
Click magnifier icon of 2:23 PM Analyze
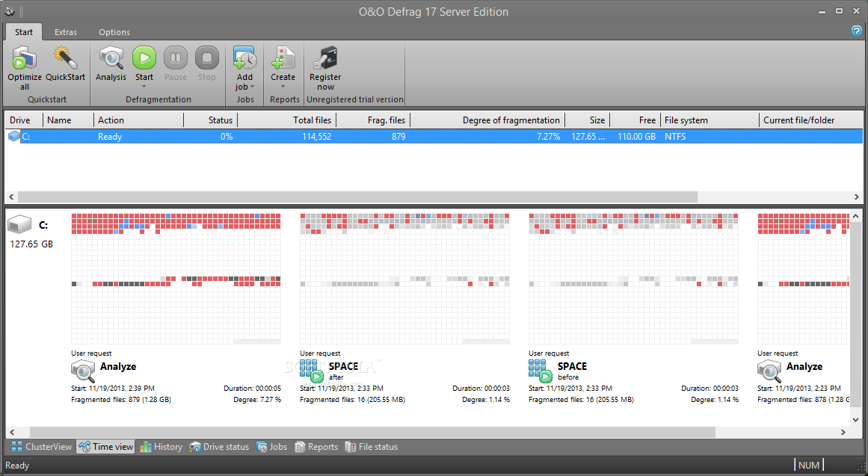point(769,371)
